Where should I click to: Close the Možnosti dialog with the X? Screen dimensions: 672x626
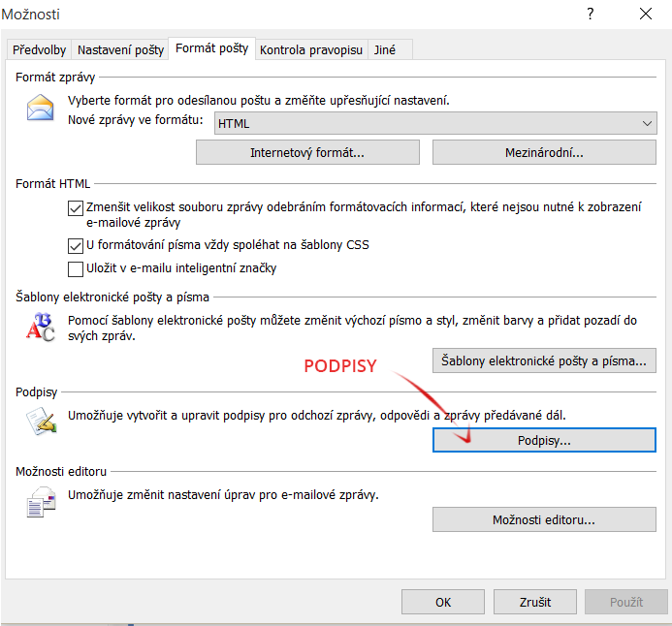(646, 15)
